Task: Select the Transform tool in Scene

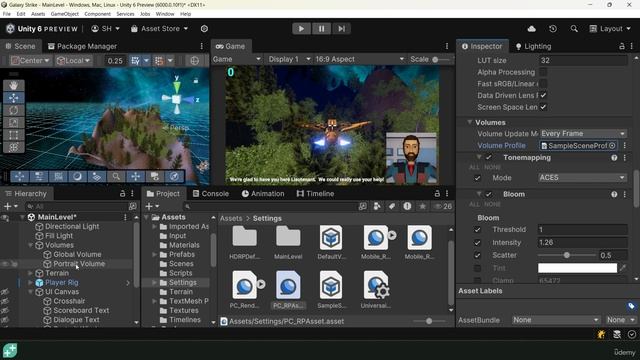Action: tap(13, 147)
